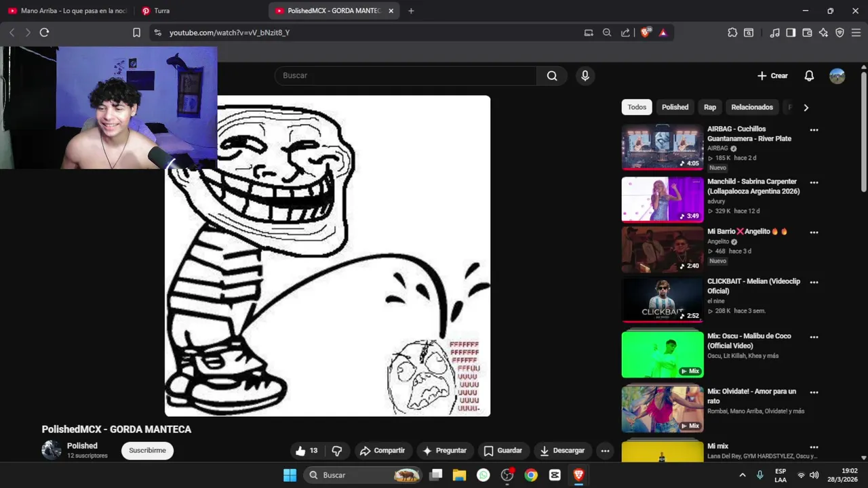
Task: Open the Brave Shields lion icon
Action: coord(645,33)
